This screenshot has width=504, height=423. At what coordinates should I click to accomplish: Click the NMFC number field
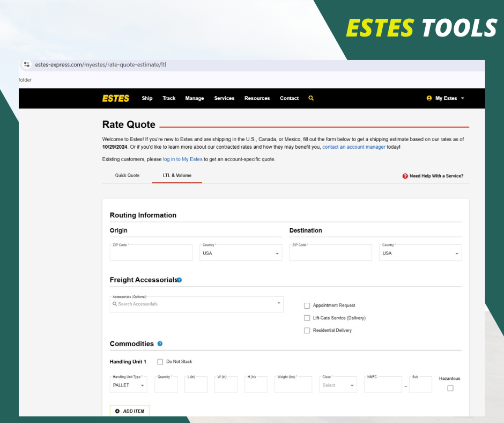(x=383, y=385)
